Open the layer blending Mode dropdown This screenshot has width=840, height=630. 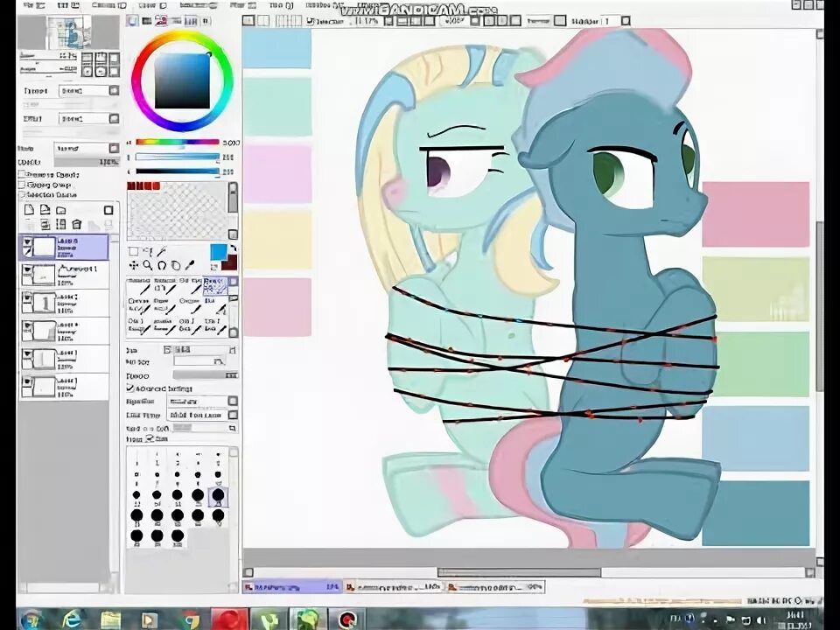(87, 148)
